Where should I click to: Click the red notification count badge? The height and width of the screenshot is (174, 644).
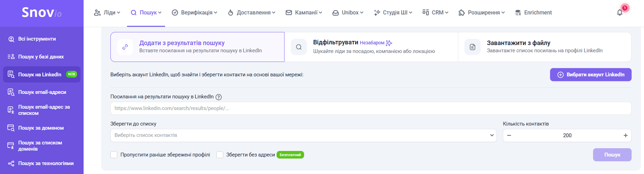pos(625,8)
